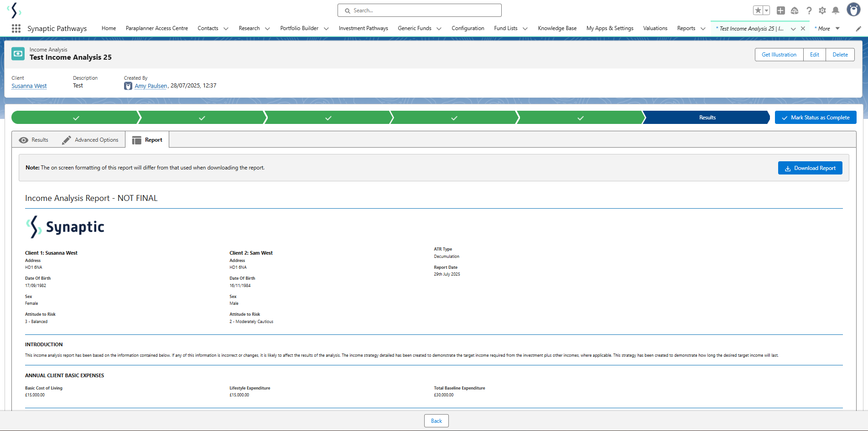This screenshot has width=868, height=431.
Task: Select the fifth completed path stage
Action: (x=580, y=118)
